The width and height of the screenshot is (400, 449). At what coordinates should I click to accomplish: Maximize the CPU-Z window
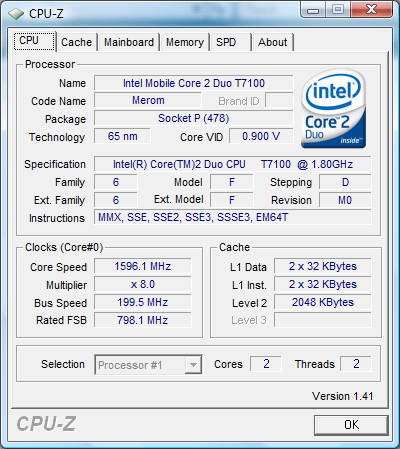pyautogui.click(x=338, y=10)
